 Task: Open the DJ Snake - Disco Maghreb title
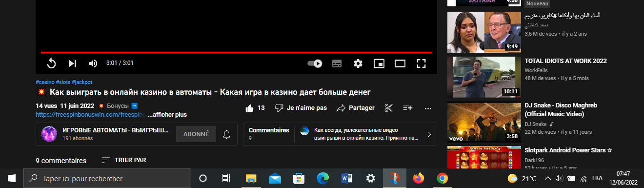tap(561, 110)
